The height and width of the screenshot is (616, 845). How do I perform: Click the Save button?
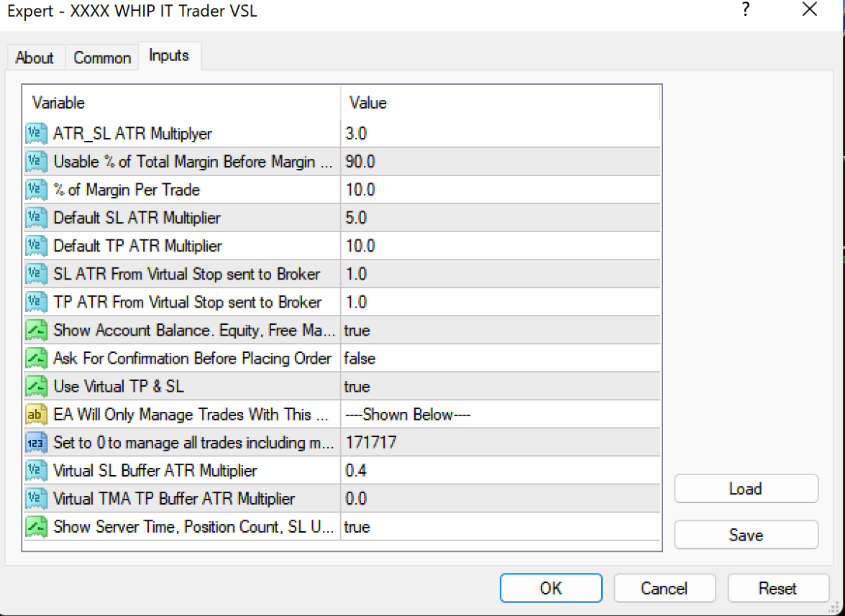(746, 535)
